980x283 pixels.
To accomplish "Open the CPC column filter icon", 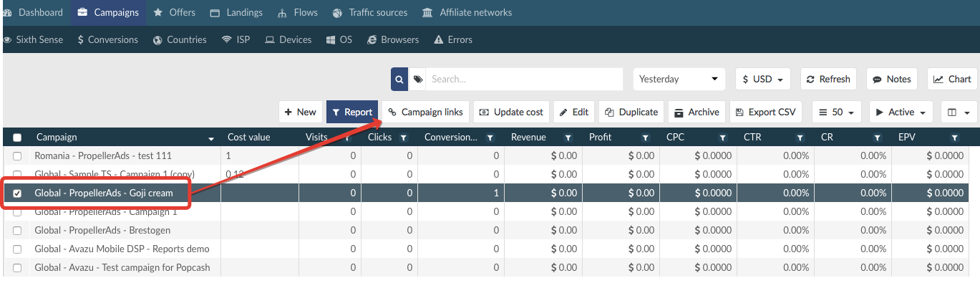I will click(x=722, y=138).
